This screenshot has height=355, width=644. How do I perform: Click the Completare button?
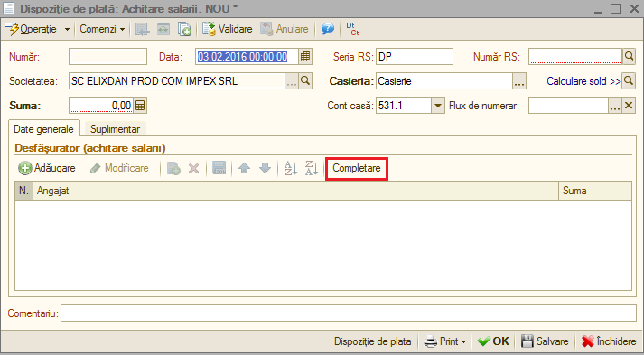(357, 168)
